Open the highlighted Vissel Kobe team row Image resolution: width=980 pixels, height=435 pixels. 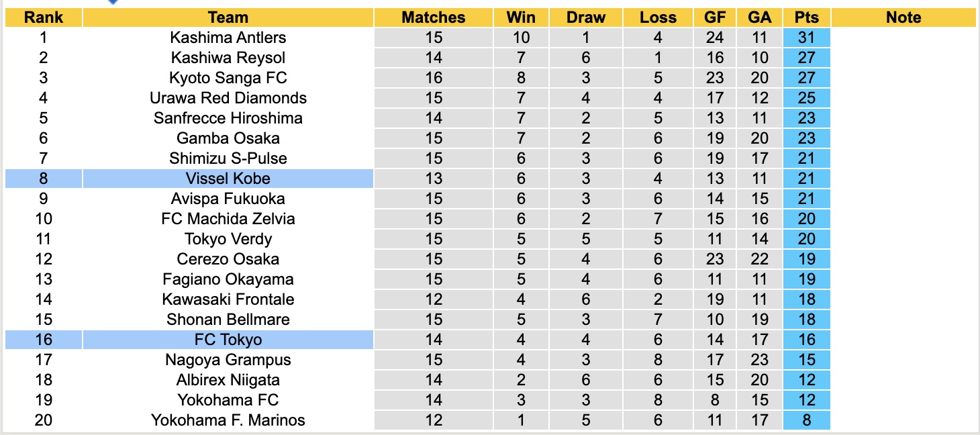[228, 179]
